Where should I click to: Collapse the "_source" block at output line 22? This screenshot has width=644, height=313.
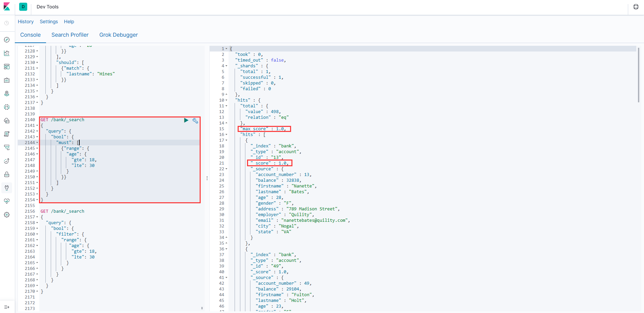(226, 169)
